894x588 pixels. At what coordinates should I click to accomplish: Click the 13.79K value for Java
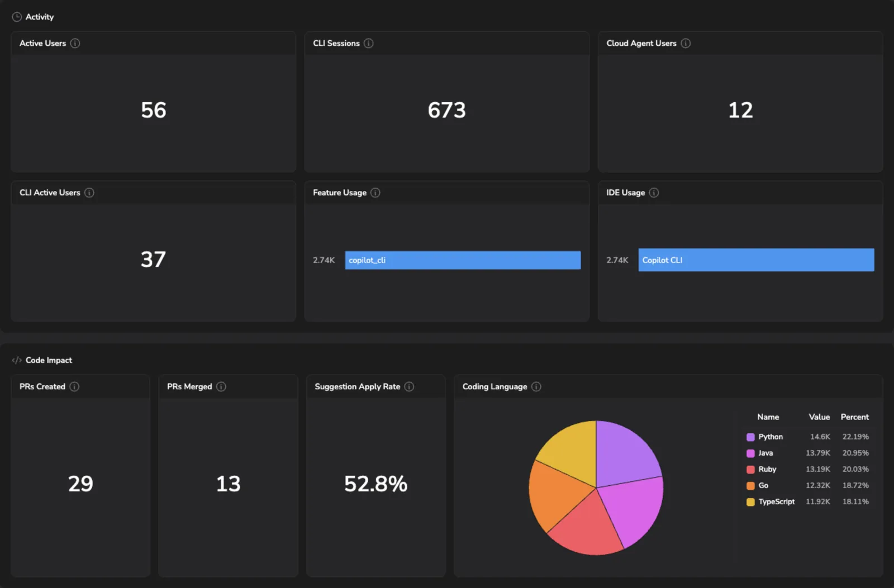coord(818,453)
